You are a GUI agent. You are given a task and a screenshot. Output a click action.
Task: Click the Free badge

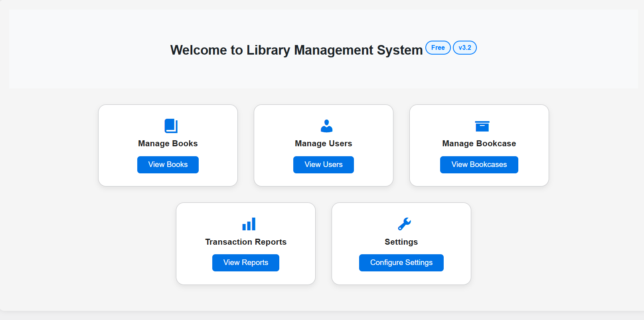click(x=438, y=48)
